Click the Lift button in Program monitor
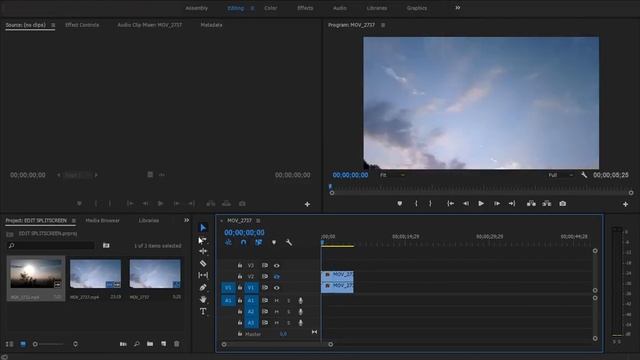 pyautogui.click(x=531, y=203)
